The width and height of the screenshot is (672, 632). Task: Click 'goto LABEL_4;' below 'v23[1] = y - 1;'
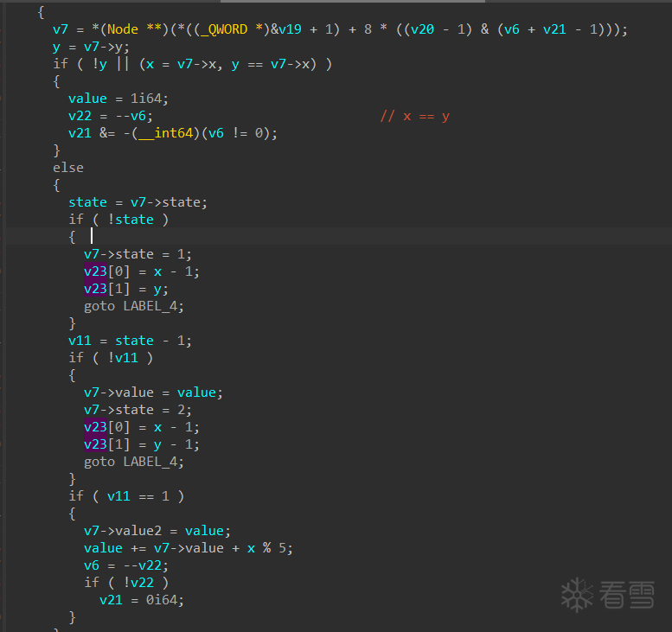(134, 462)
